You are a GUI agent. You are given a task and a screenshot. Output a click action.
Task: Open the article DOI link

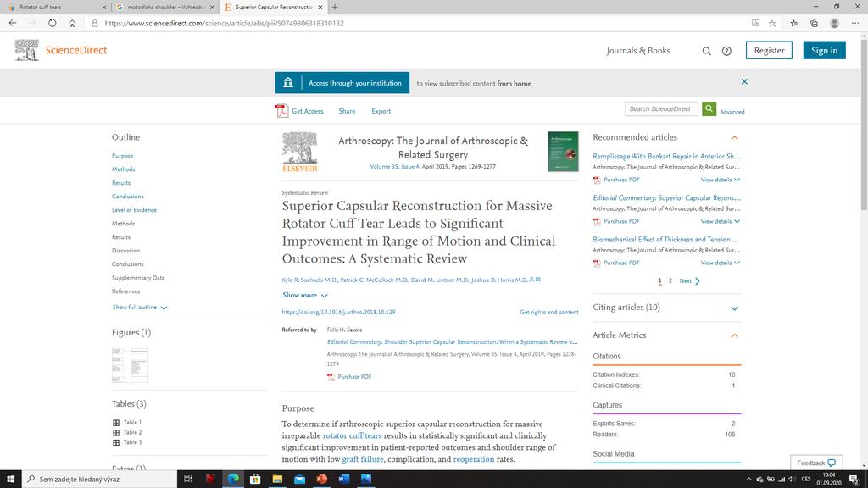pos(338,312)
